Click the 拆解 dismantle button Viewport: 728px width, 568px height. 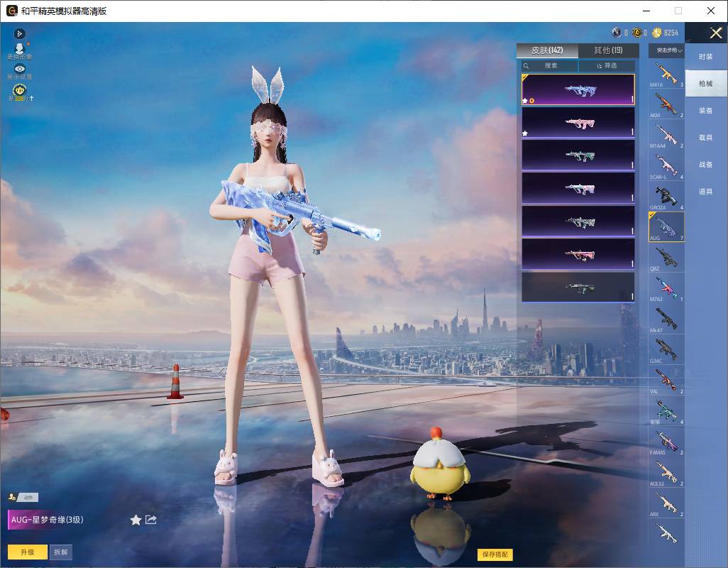61,552
